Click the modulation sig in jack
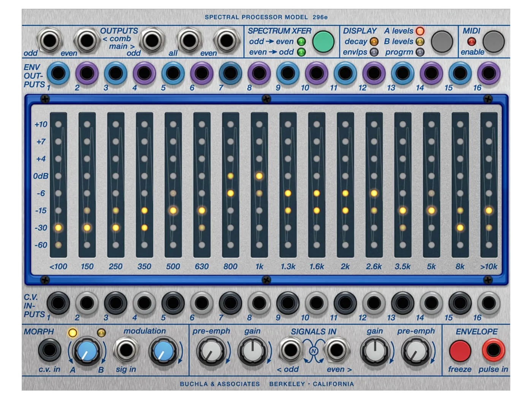Image resolution: width=532 pixels, height=399 pixels. [126, 351]
